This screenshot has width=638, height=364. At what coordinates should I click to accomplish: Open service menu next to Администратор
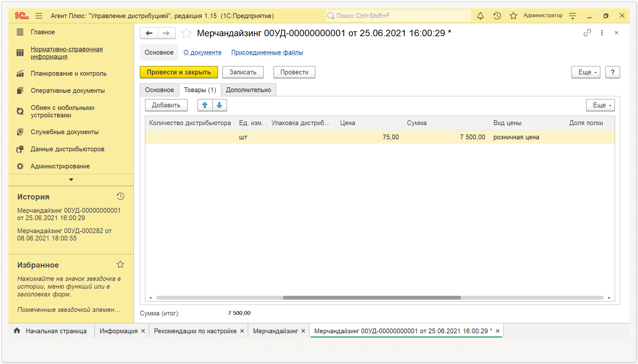pos(573,16)
